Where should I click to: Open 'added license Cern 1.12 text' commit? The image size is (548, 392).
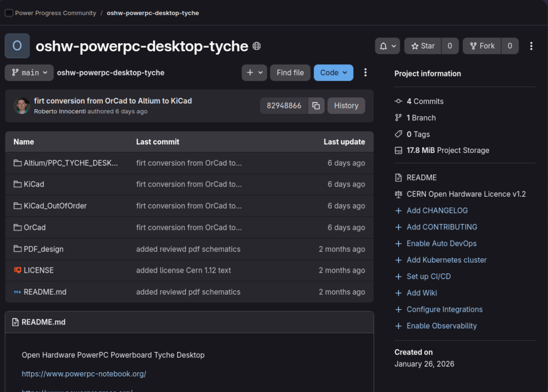(x=184, y=271)
